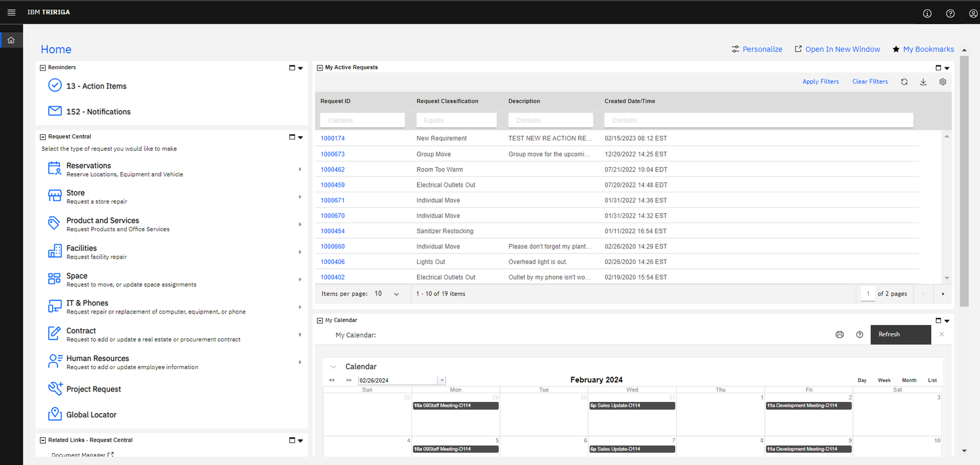Viewport: 980px width, 465px height.
Task: Print the My Calendar view
Action: point(839,335)
